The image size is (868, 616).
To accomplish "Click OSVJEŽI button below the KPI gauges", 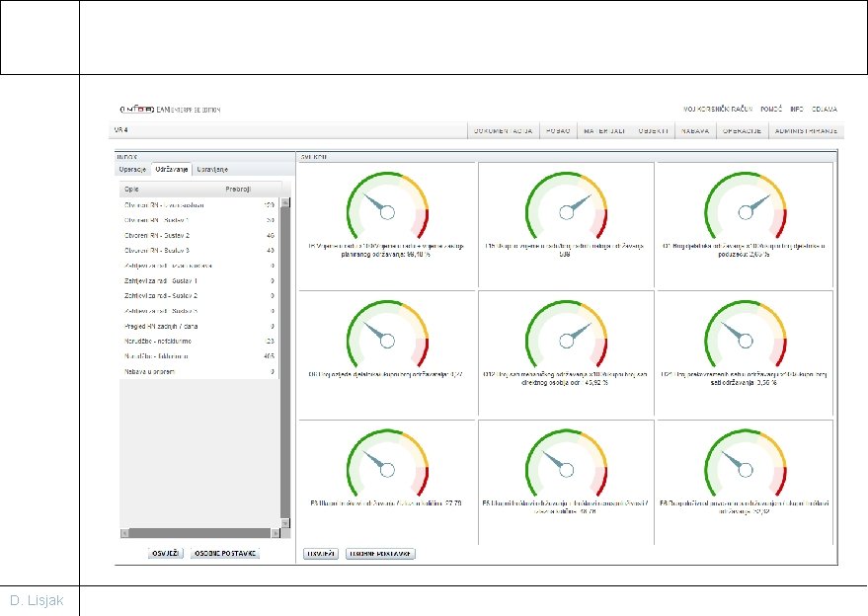I will pos(321,554).
